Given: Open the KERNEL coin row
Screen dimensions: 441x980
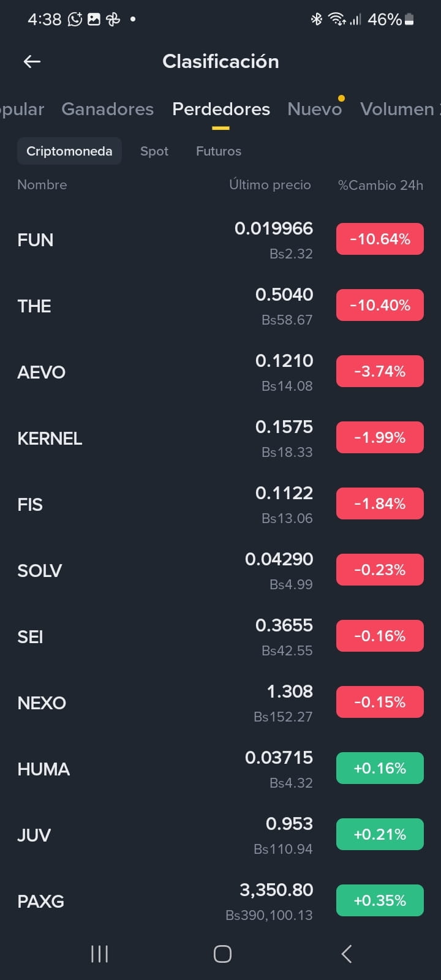Looking at the screenshot, I should click(x=221, y=439).
